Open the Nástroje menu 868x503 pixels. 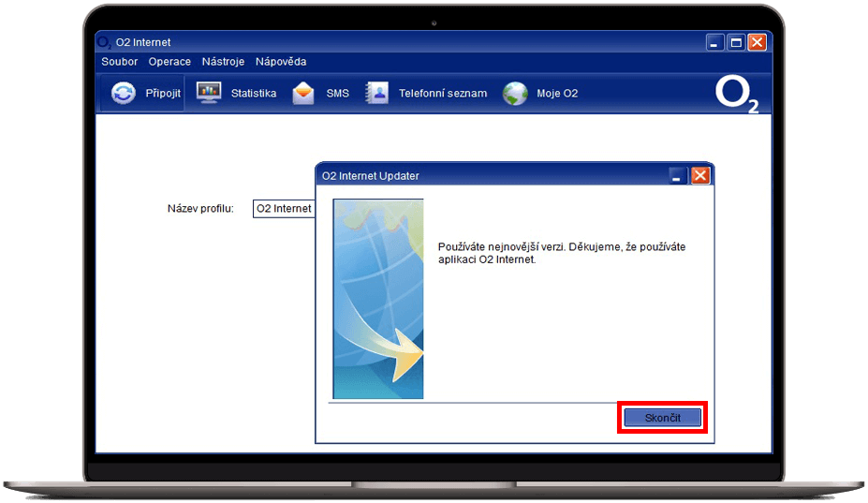pos(223,62)
